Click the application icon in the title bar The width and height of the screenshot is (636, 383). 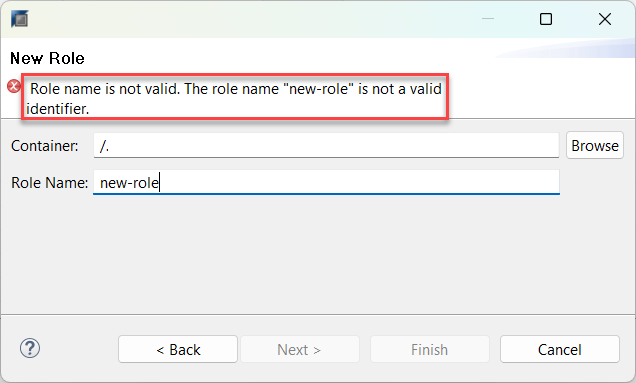19,19
